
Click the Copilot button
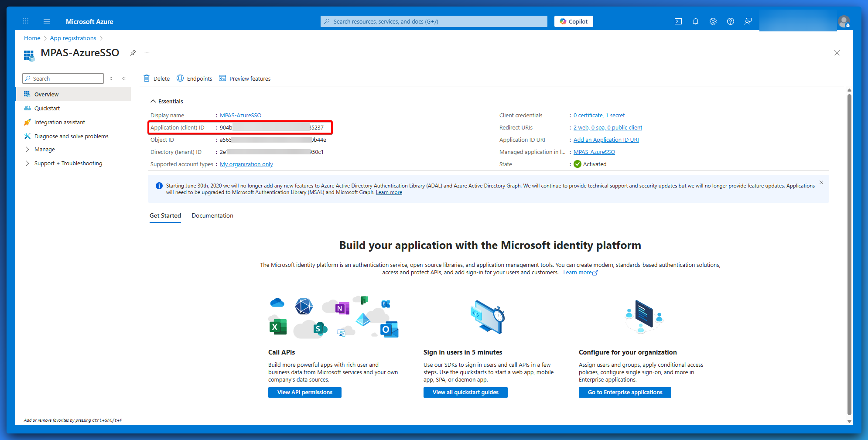coord(574,21)
